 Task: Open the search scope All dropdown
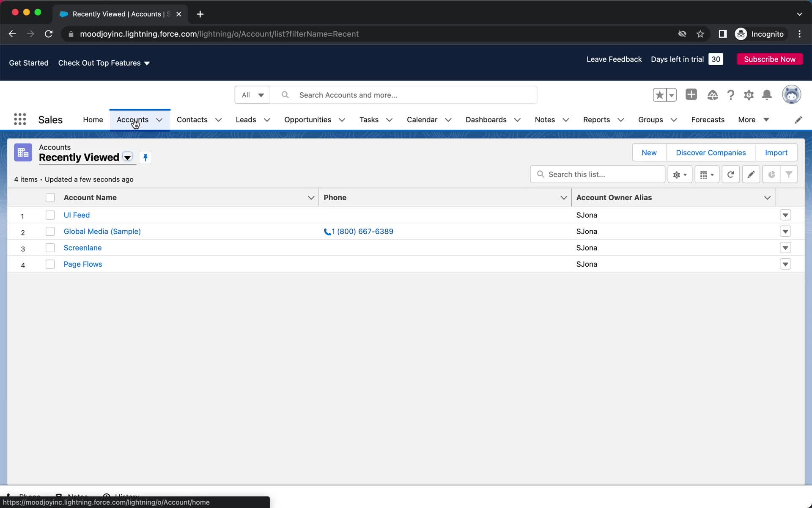[252, 95]
